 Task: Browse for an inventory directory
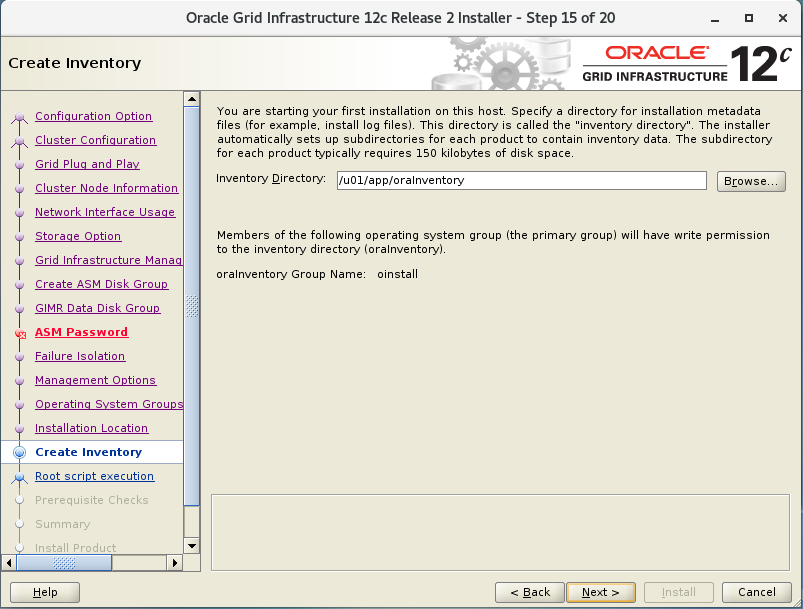(x=751, y=181)
